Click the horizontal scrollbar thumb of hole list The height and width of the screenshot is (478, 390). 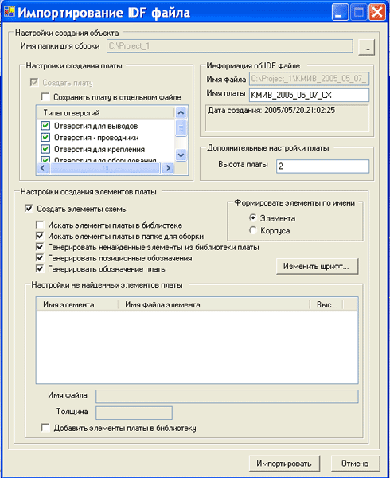pos(105,168)
